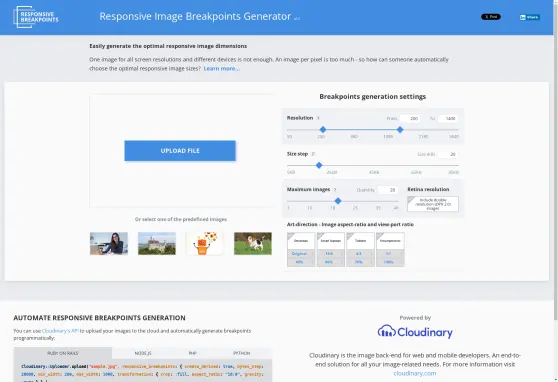
Task: Open the Resolution help question mark
Action: click(x=318, y=118)
